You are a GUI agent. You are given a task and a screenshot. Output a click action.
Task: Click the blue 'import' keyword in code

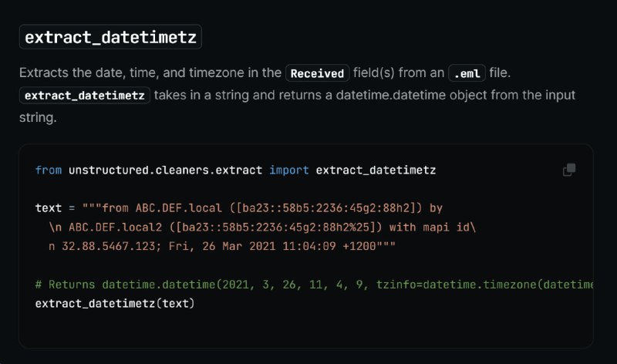[x=288, y=170]
